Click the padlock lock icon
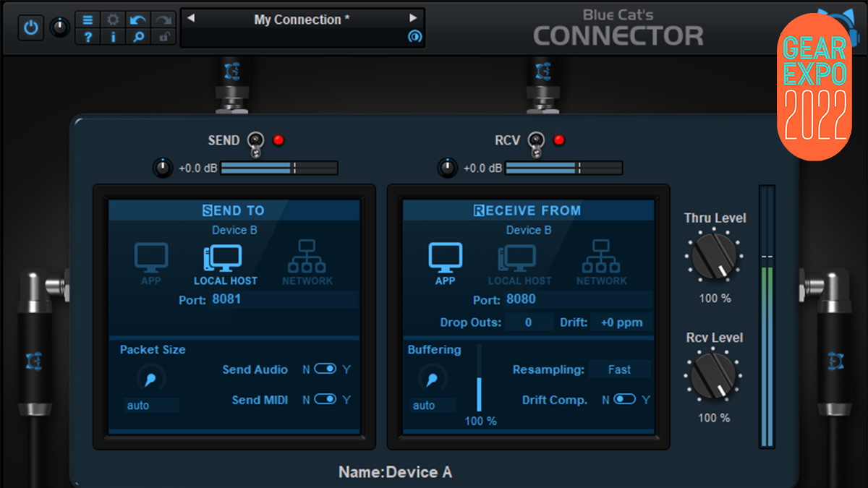 (x=163, y=37)
